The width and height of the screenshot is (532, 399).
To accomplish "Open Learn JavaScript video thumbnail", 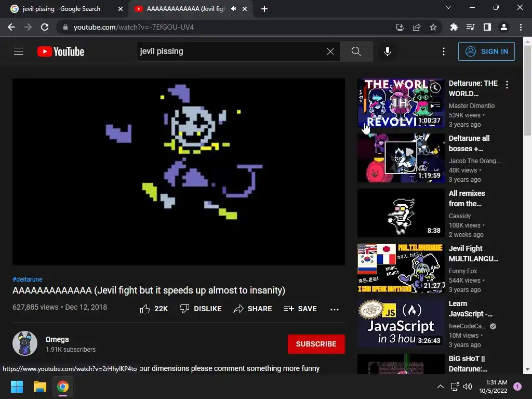I will (x=401, y=323).
